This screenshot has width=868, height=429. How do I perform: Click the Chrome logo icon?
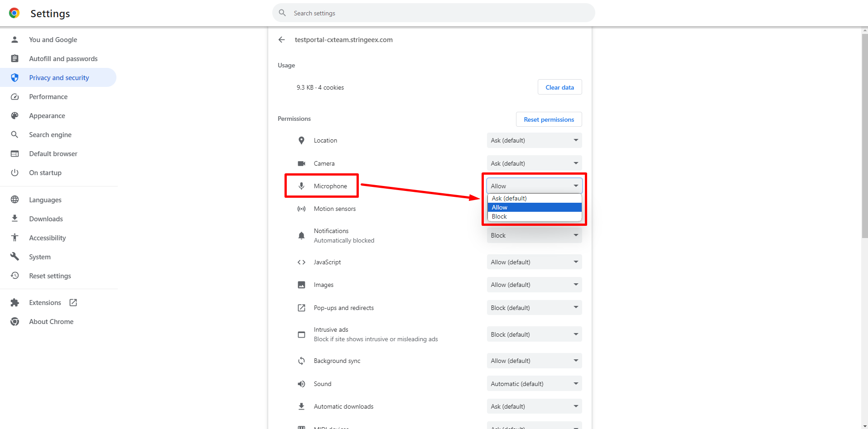tap(14, 13)
